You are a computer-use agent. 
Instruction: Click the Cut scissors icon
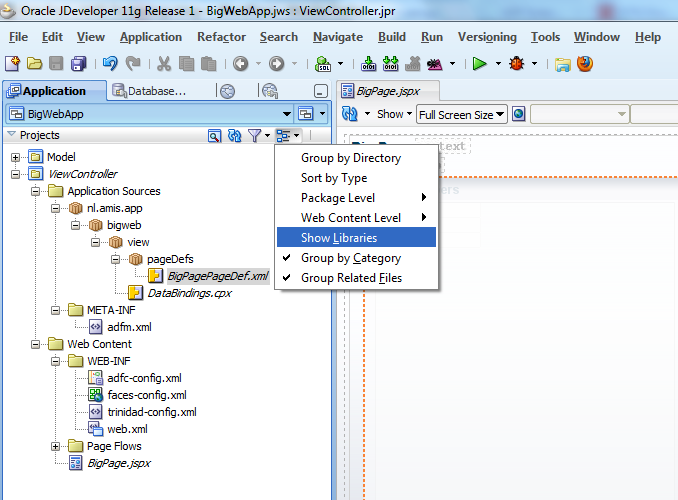point(164,63)
